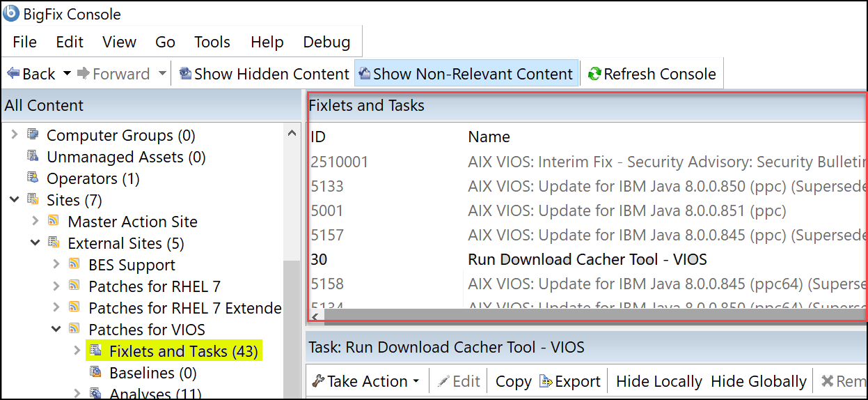Screen dimensions: 868x400
Task: Toggle Show Hidden Content
Action: pos(264,73)
